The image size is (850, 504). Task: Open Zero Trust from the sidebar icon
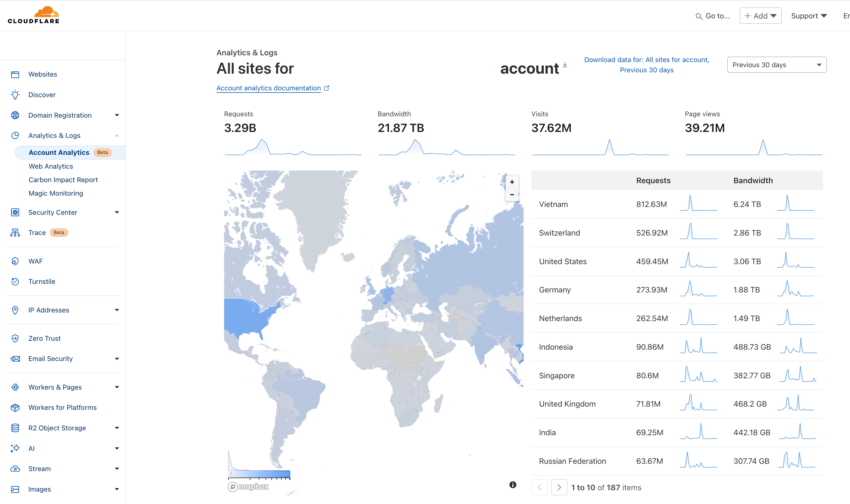tap(15, 338)
